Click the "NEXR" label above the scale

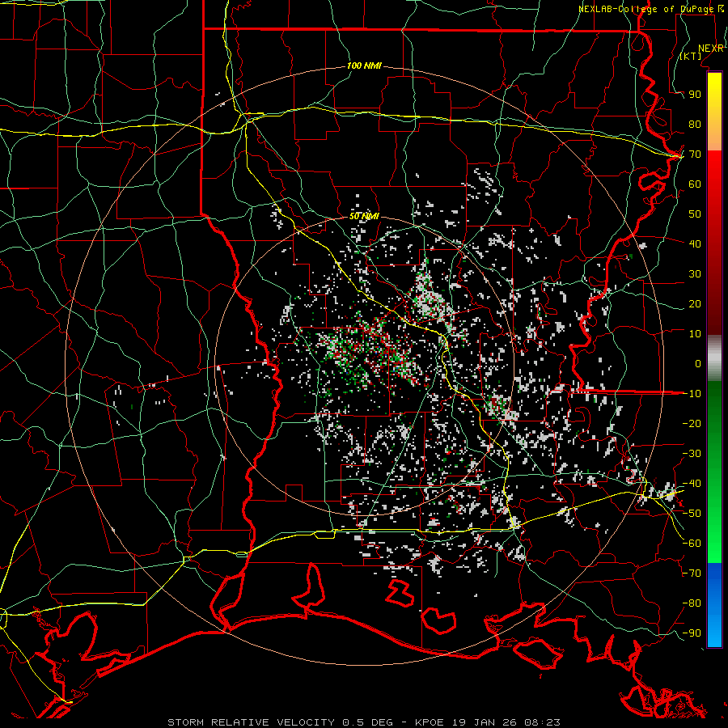click(x=711, y=49)
